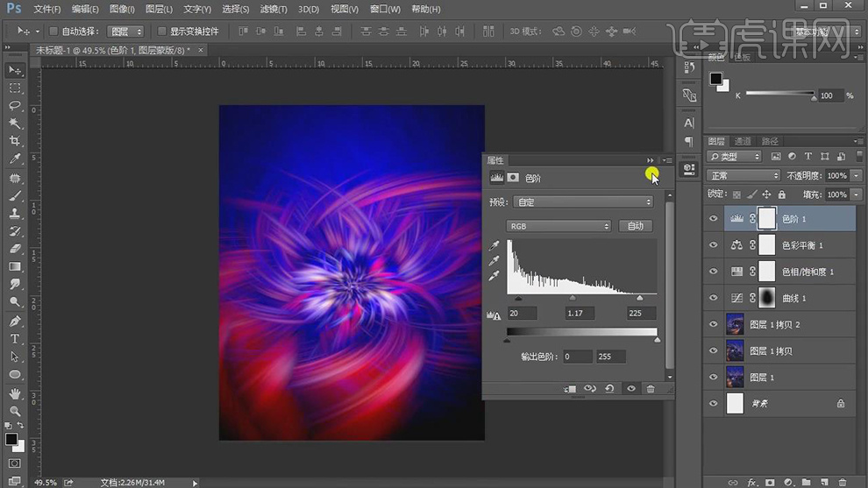Screen dimensions: 868x488
Task: Select the Eraser tool
Action: (x=15, y=249)
